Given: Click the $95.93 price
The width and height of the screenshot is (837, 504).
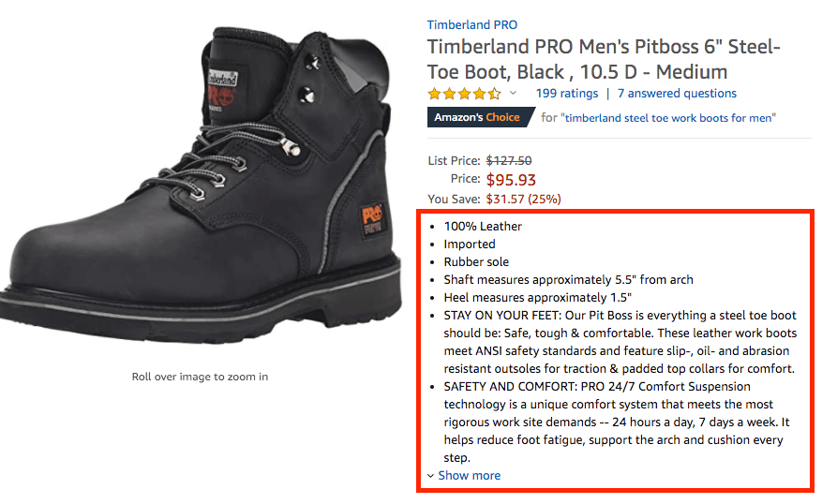Looking at the screenshot, I should pos(511,180).
